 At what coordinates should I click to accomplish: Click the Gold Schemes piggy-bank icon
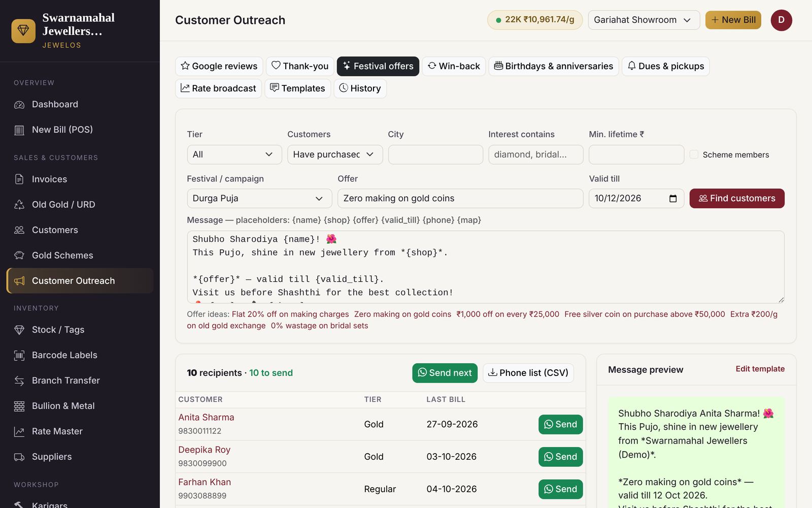click(x=19, y=256)
